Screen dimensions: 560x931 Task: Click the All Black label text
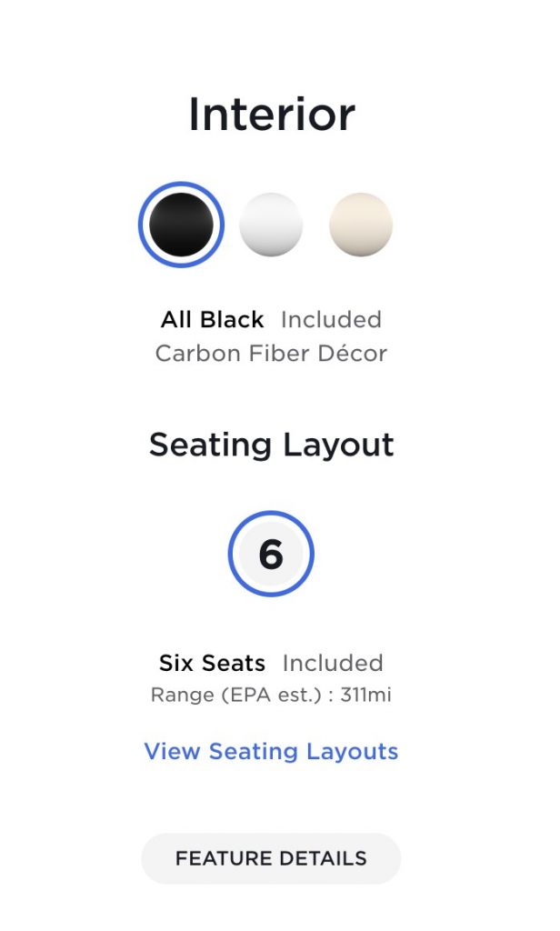pyautogui.click(x=212, y=319)
